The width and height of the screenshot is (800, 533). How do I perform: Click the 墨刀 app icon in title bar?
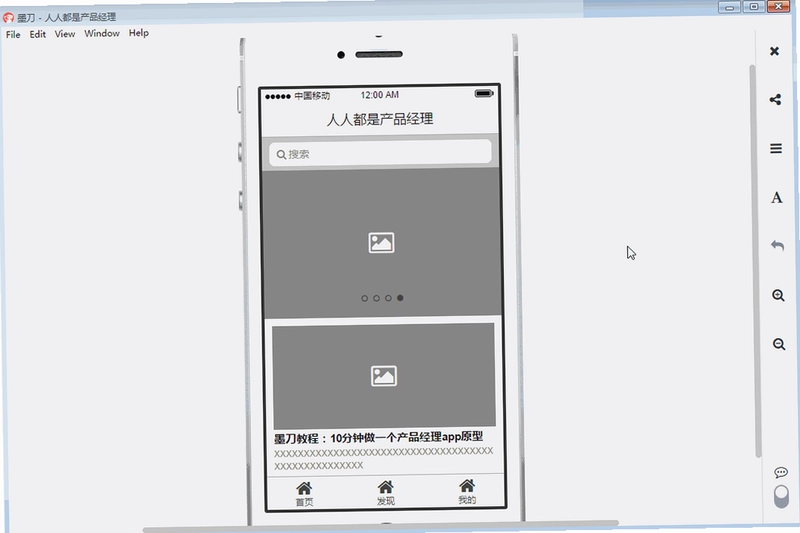pos(8,18)
